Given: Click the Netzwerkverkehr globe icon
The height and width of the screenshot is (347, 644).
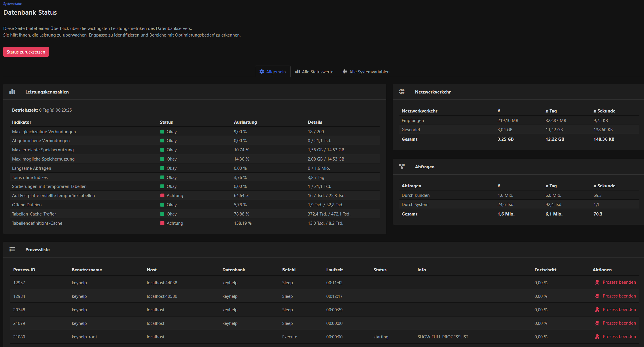Looking at the screenshot, I should (x=402, y=92).
